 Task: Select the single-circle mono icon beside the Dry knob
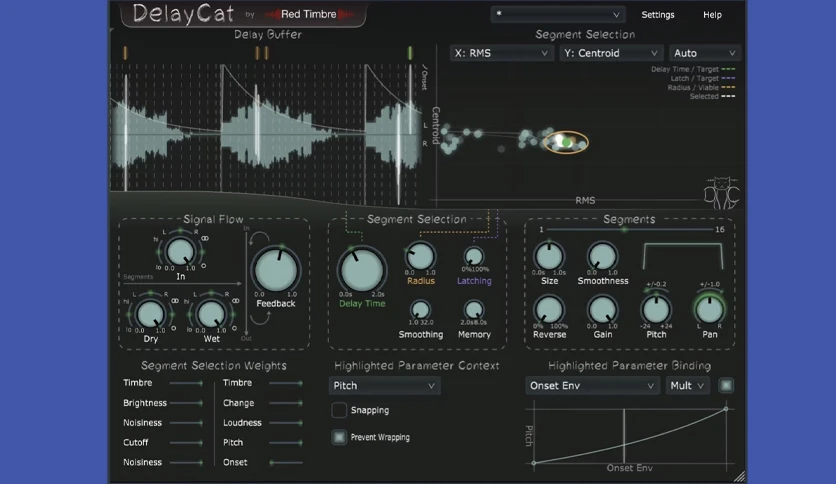(x=173, y=329)
